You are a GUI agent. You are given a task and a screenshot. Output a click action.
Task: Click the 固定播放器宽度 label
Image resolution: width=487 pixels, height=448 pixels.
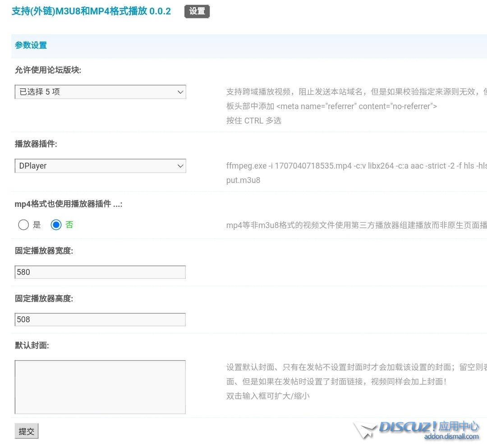44,251
